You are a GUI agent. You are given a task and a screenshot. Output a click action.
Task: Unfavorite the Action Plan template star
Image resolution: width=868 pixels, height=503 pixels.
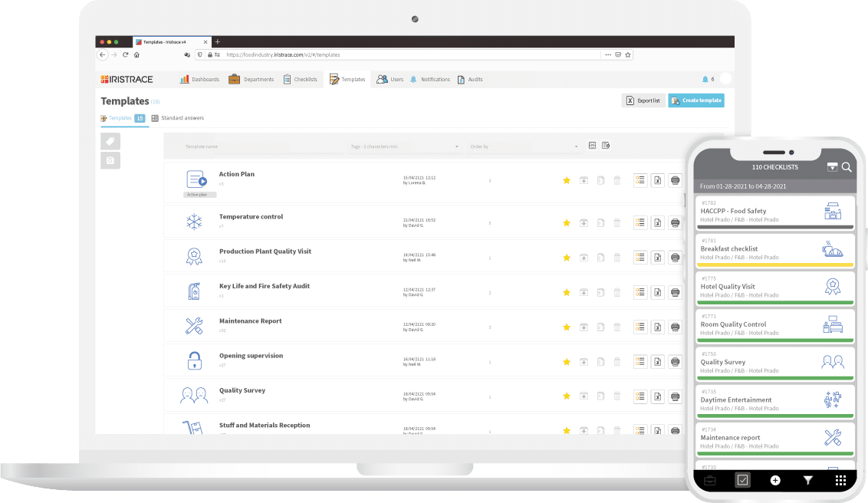click(x=567, y=180)
